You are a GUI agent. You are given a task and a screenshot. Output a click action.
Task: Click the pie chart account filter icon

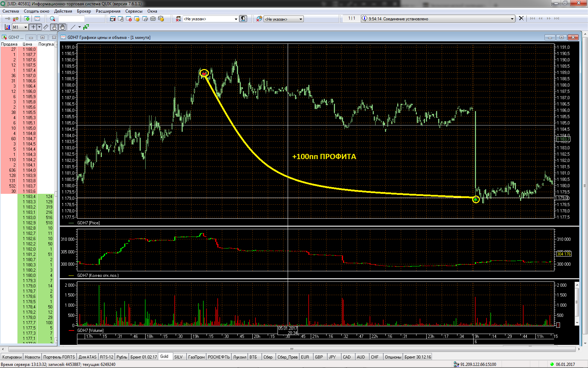pos(259,19)
